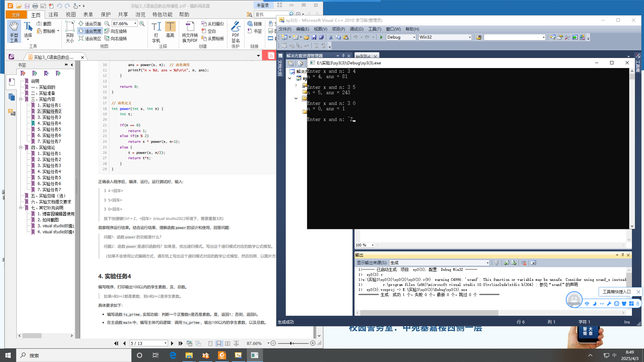
Task: Open the Win32 platform dropdown
Action: coord(470,37)
